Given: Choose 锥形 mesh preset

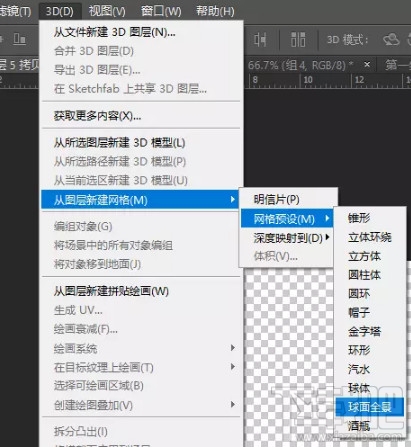Looking at the screenshot, I should (x=370, y=218).
